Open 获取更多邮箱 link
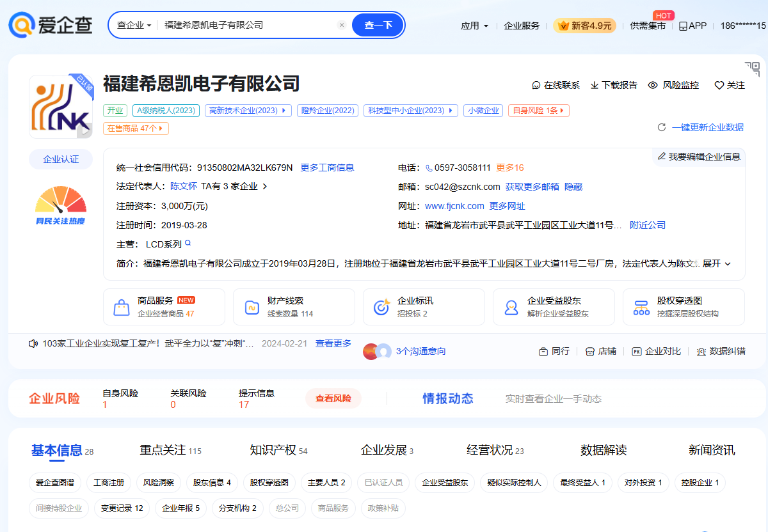 [x=532, y=187]
